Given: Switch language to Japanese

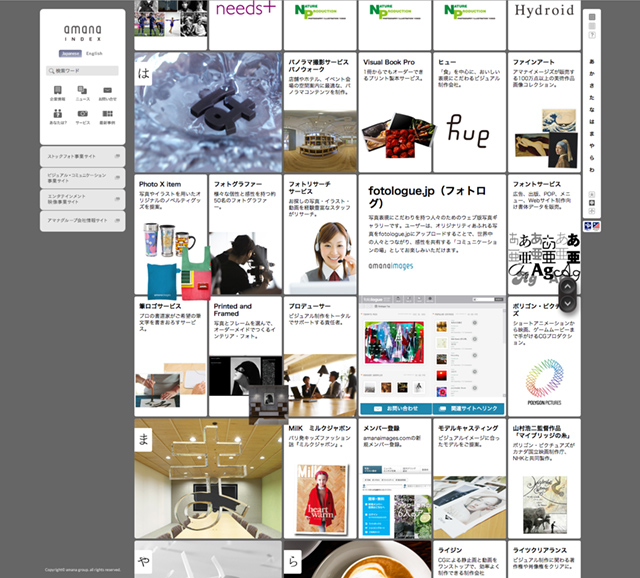Looking at the screenshot, I should [x=70, y=53].
